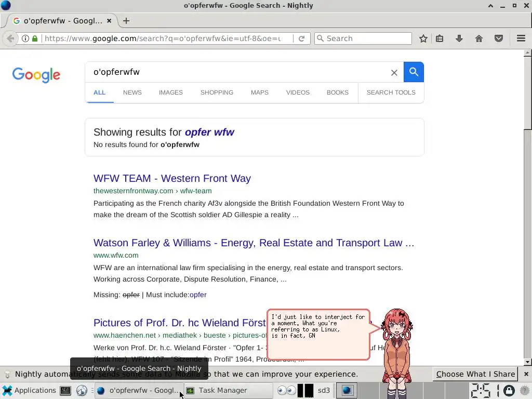Open a new tab with the plus button
This screenshot has width=532, height=399.
point(126,21)
